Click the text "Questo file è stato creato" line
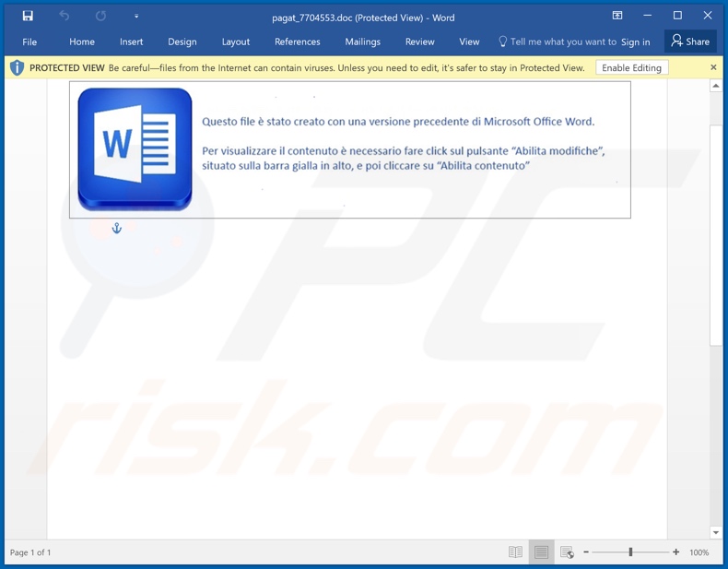The height and width of the screenshot is (569, 728). (x=398, y=122)
